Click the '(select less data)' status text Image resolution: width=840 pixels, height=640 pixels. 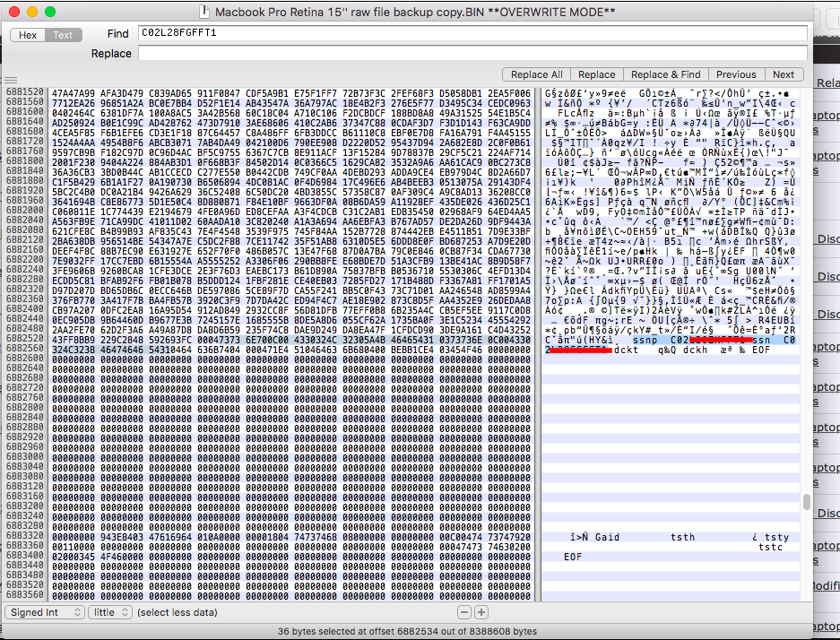coord(178,612)
